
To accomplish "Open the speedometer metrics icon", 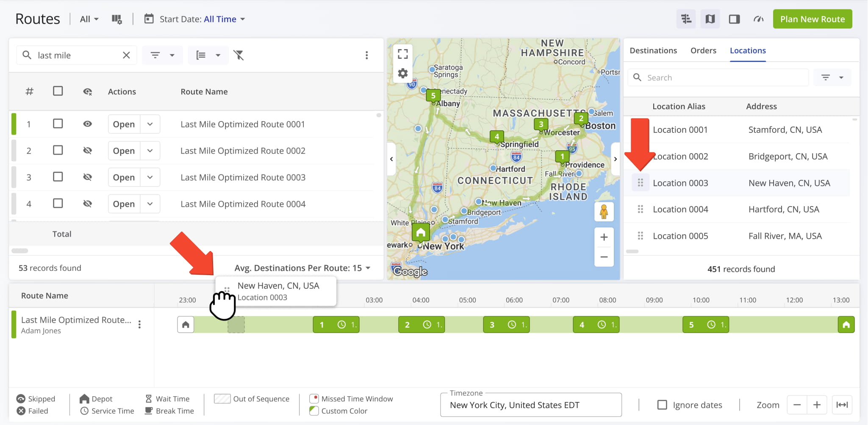I will (x=758, y=19).
